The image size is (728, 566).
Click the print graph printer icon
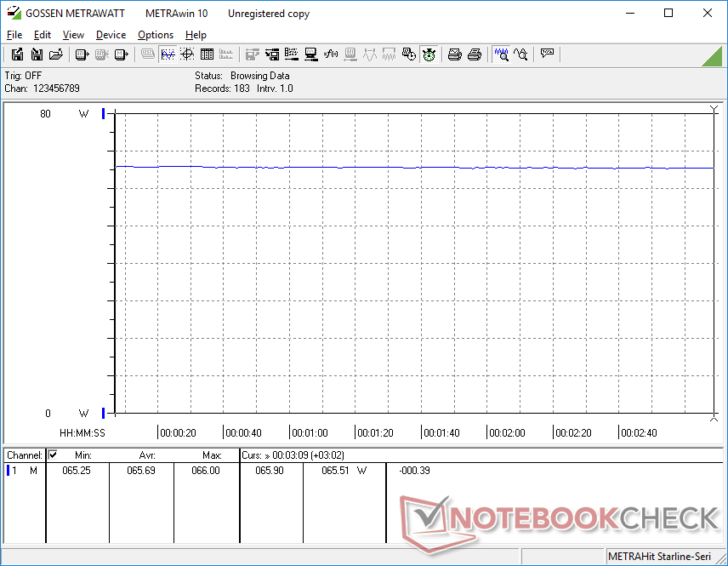click(454, 54)
